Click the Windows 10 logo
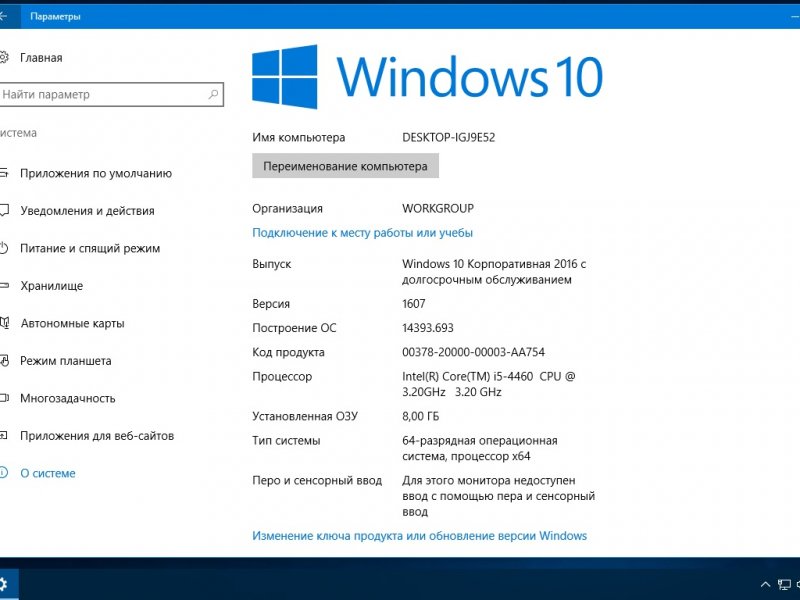This screenshot has height=600, width=800. tap(428, 77)
